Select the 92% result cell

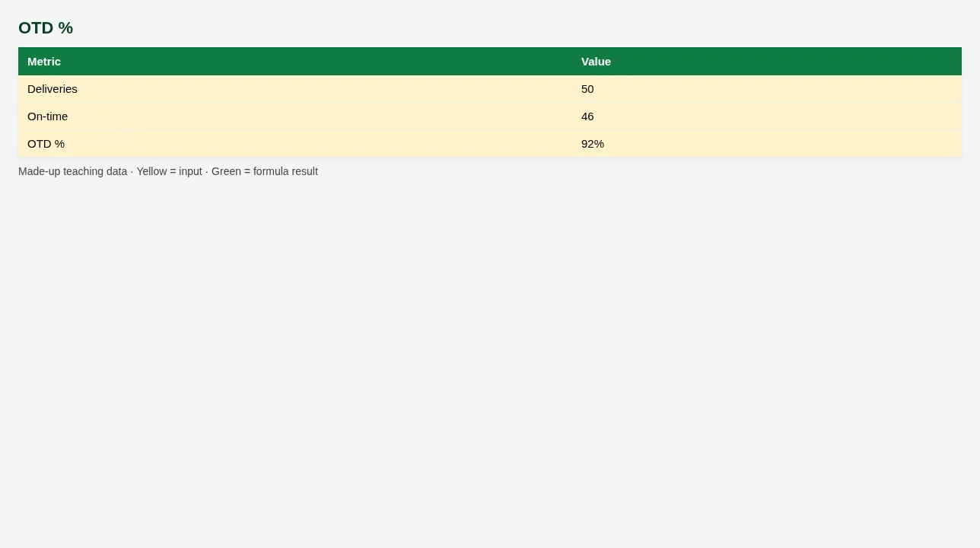pos(767,144)
